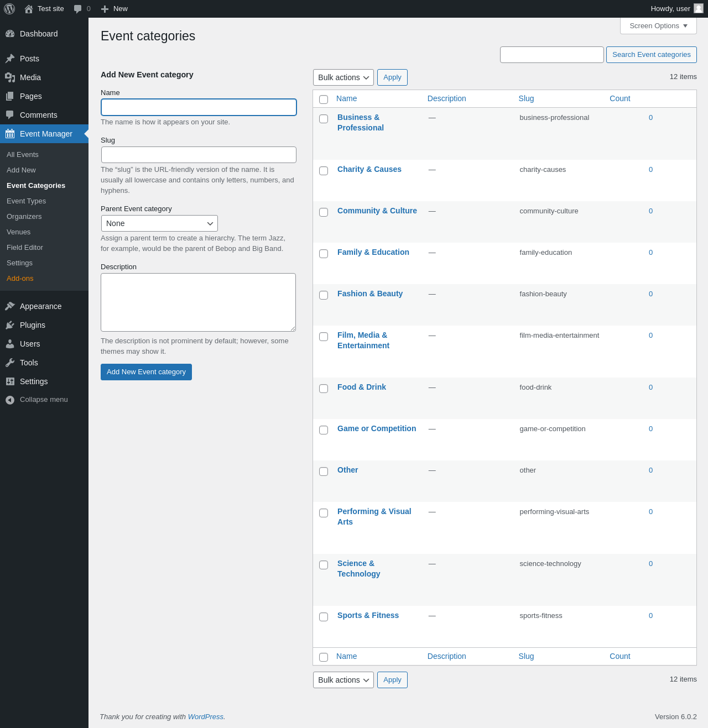Click into the Name input field

pos(199,107)
